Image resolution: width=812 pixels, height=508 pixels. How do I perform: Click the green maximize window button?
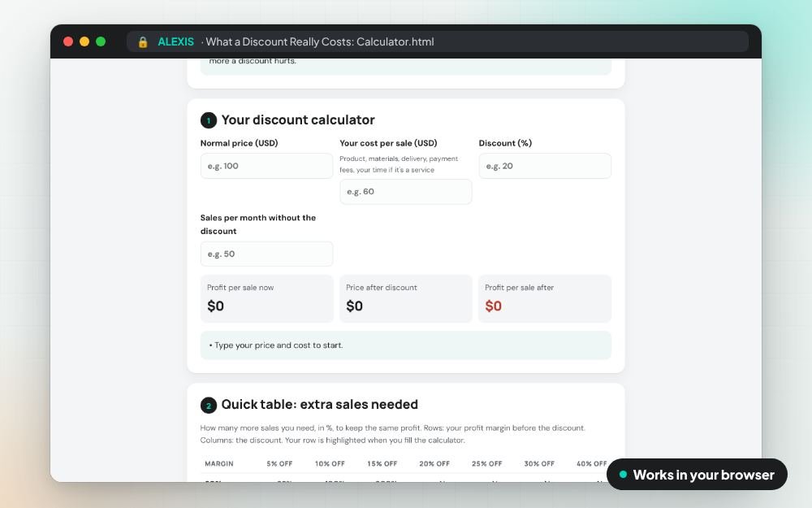[101, 41]
